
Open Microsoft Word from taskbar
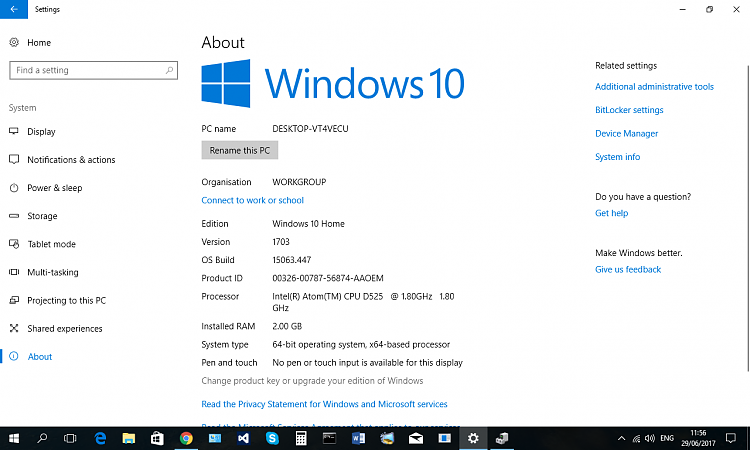358,438
